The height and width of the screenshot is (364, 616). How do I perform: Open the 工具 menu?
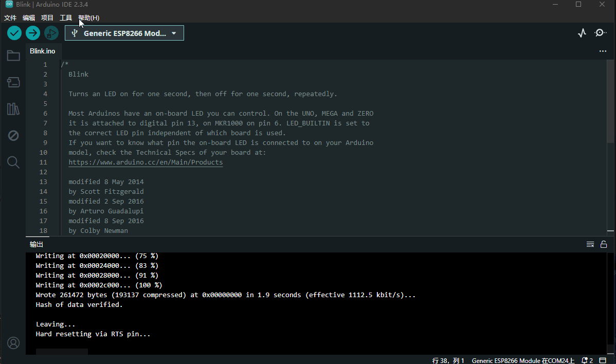pos(65,17)
